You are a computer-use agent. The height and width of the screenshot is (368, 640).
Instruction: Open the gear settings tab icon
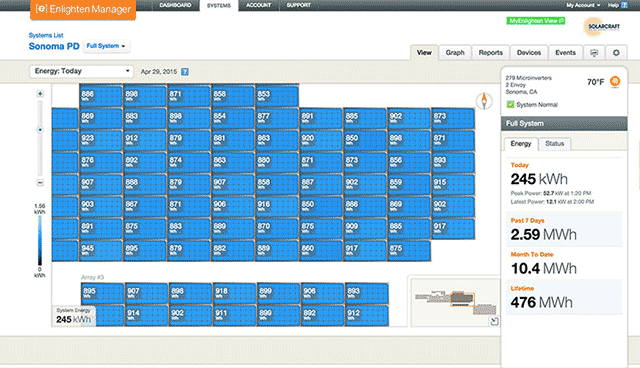(616, 53)
